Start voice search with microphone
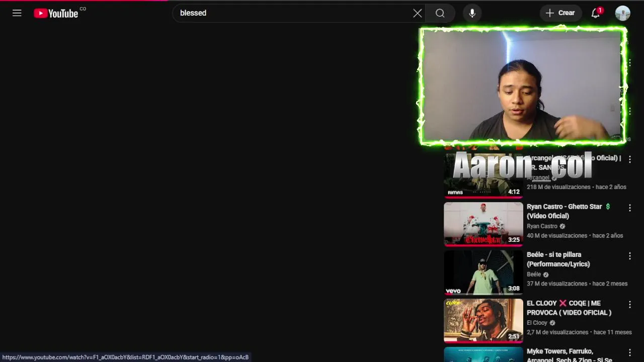 [x=472, y=13]
